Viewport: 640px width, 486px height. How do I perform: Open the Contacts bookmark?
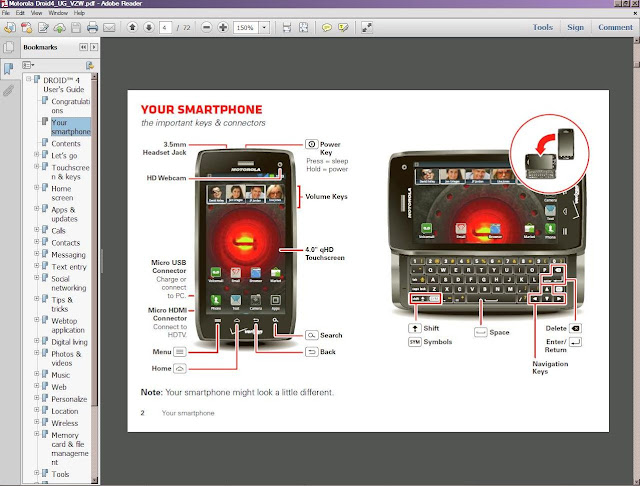tap(66, 243)
